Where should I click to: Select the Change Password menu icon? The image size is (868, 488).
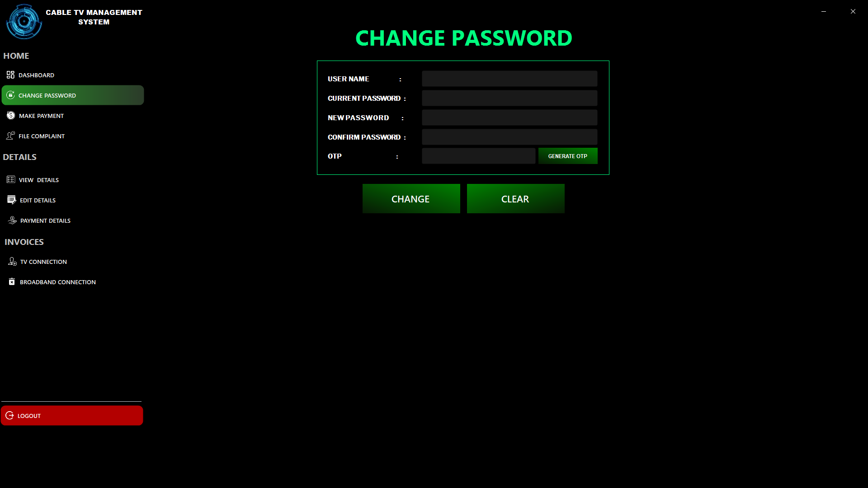coord(10,95)
